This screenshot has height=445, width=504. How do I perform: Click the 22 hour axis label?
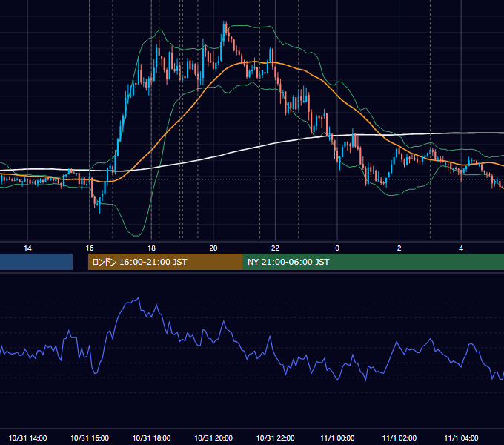point(275,248)
